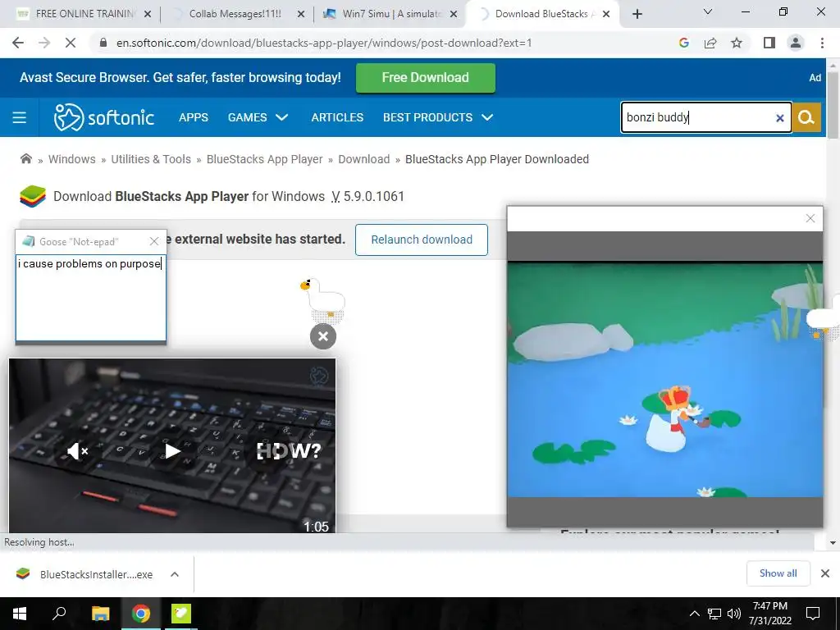
Task: Click the site lock icon
Action: coord(103,43)
